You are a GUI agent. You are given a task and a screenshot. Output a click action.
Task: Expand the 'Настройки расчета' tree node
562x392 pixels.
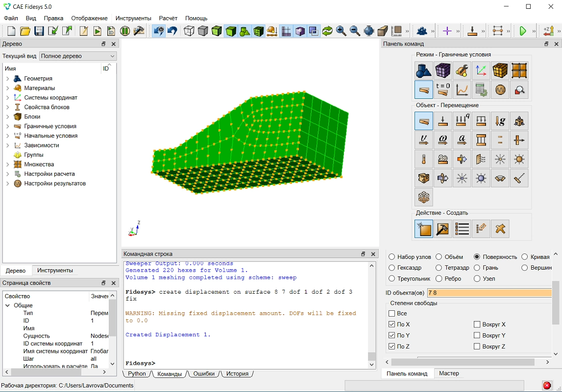[x=7, y=174]
